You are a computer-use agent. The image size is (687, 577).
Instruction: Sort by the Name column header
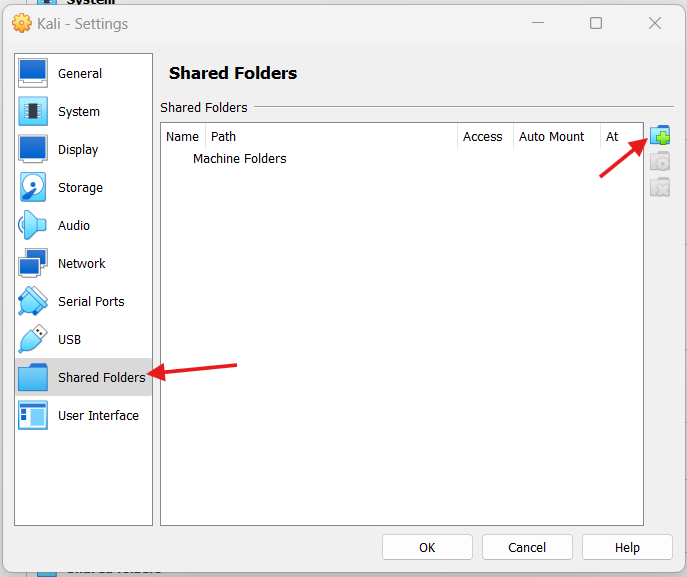click(x=183, y=137)
